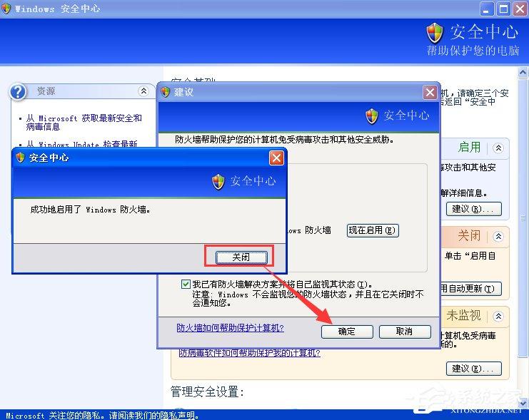This screenshot has width=529, height=420.
Task: Collapse the 资源 panel with its chevron
Action: 143,91
